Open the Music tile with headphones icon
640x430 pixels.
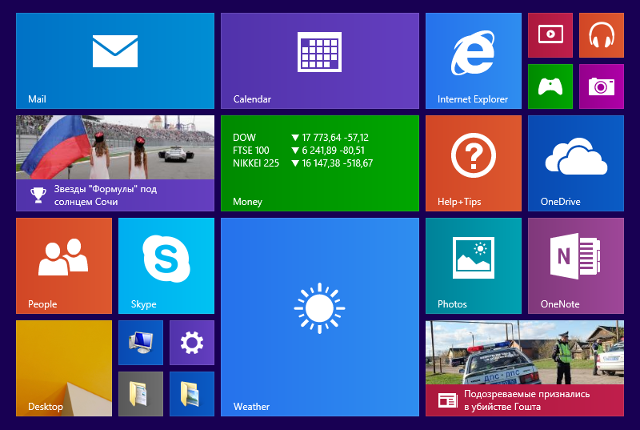click(x=601, y=35)
